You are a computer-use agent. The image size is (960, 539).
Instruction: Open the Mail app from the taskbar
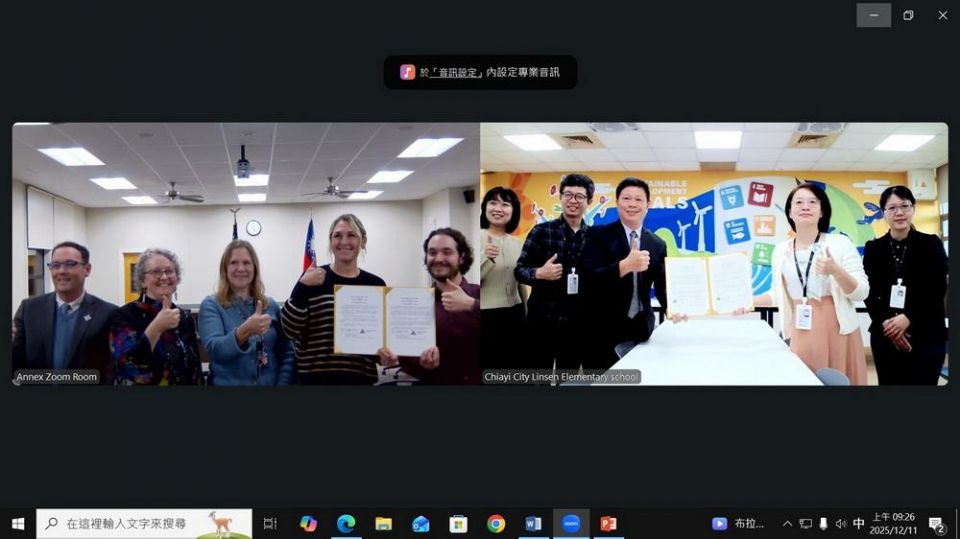tap(421, 523)
